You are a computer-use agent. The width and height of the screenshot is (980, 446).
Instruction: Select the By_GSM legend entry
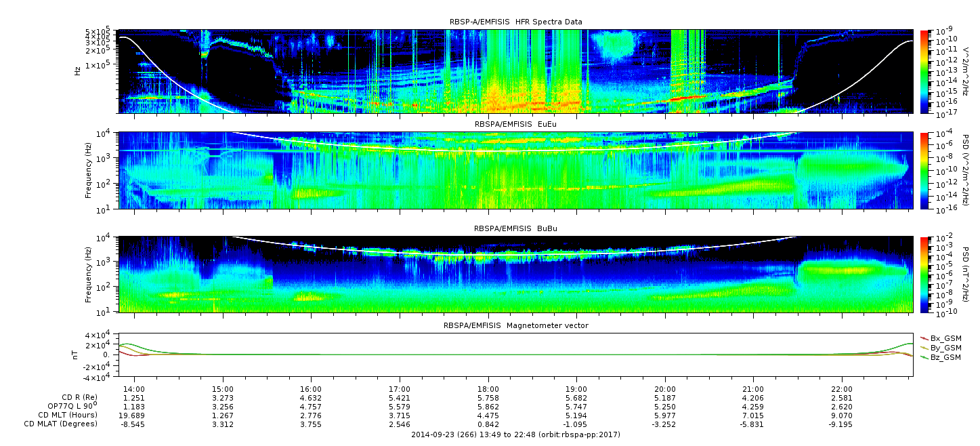point(945,347)
